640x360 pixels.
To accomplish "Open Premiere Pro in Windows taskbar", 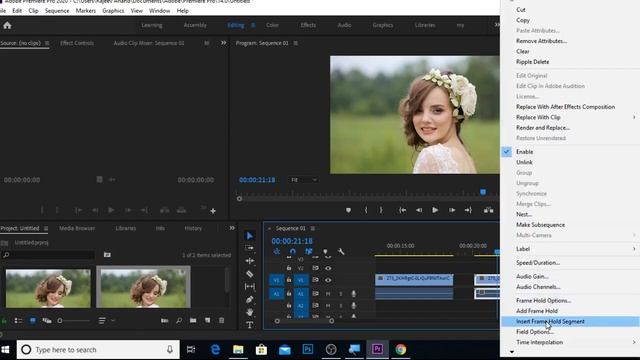I will 377,349.
